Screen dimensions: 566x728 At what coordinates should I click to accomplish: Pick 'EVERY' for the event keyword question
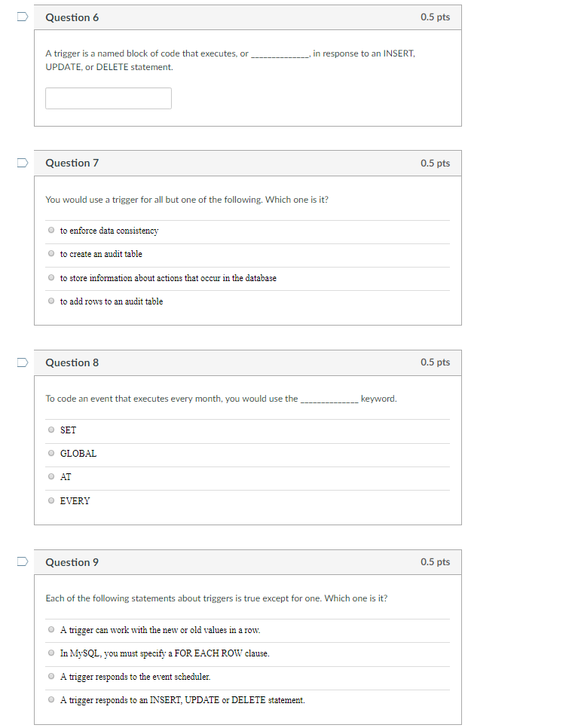point(50,500)
